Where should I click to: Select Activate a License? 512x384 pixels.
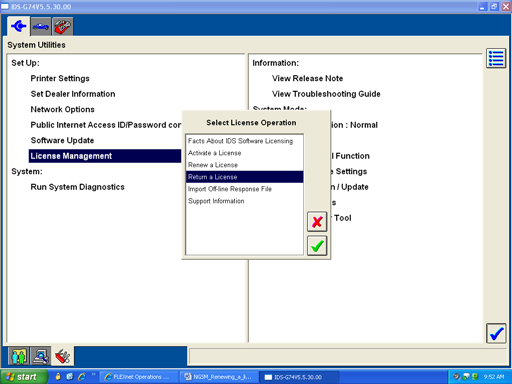pos(244,153)
